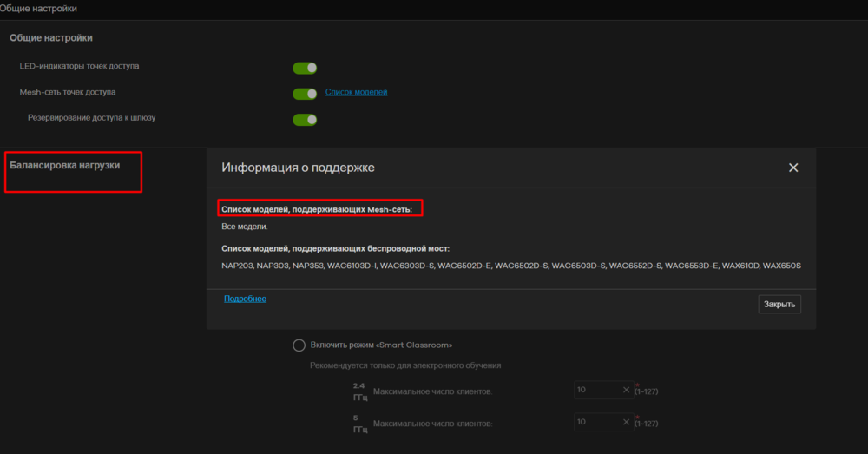Select the Mesh-supporting models list heading
This screenshot has height=454, width=868.
pos(317,209)
